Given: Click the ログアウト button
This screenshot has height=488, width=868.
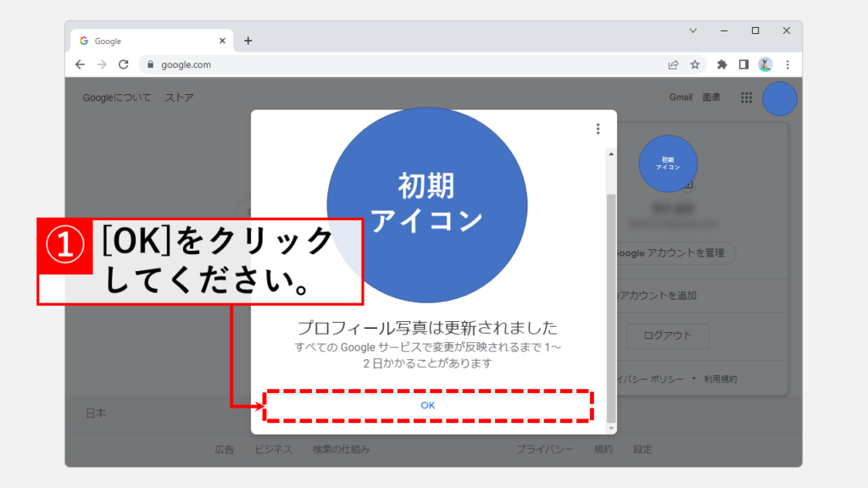Looking at the screenshot, I should tap(667, 335).
